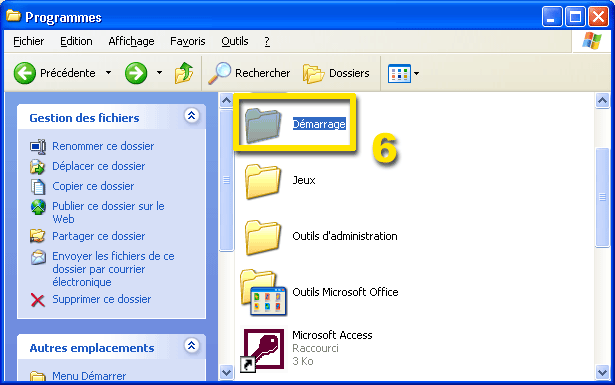Image resolution: width=615 pixels, height=385 pixels.
Task: Close the Programmes window
Action: coord(599,17)
